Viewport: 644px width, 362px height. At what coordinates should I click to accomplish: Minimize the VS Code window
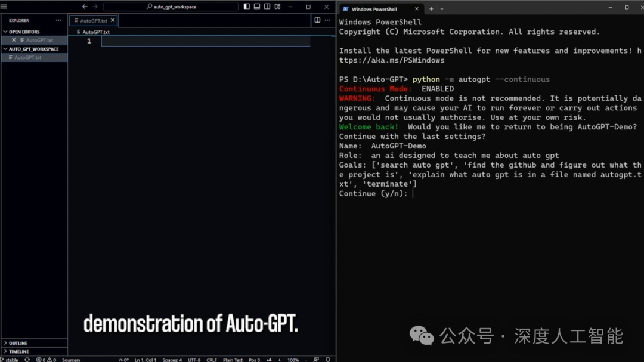click(x=290, y=7)
